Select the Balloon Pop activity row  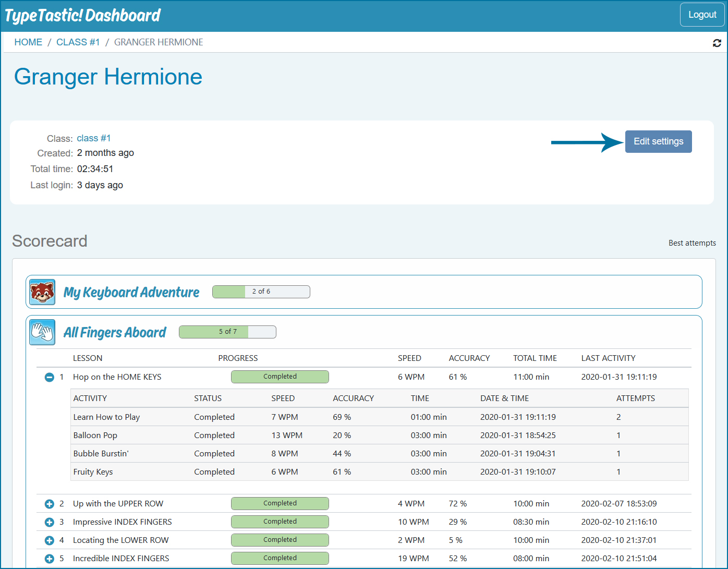tap(95, 435)
